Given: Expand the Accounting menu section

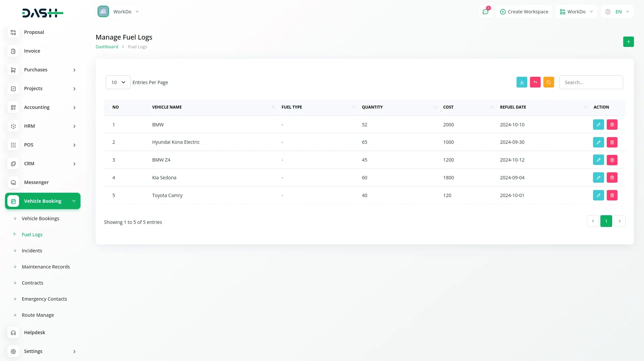Looking at the screenshot, I should [37, 107].
